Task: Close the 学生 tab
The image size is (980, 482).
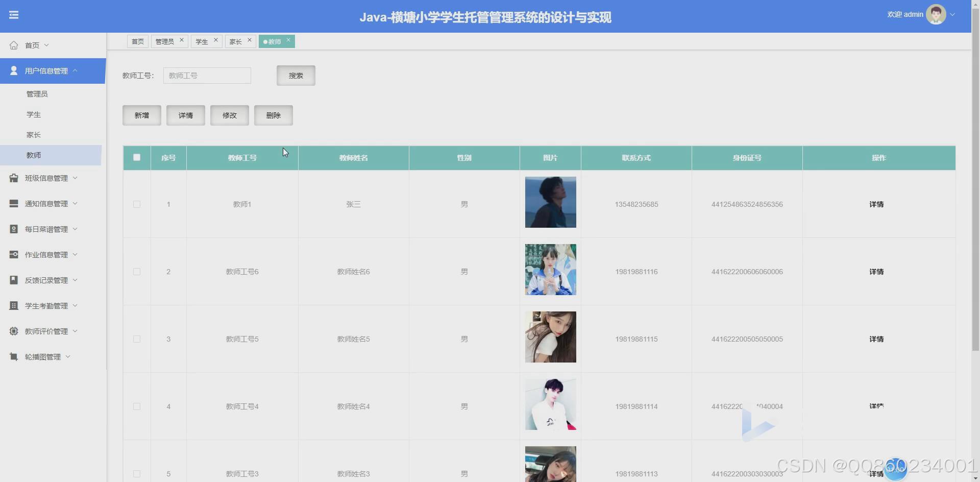Action: click(x=215, y=40)
